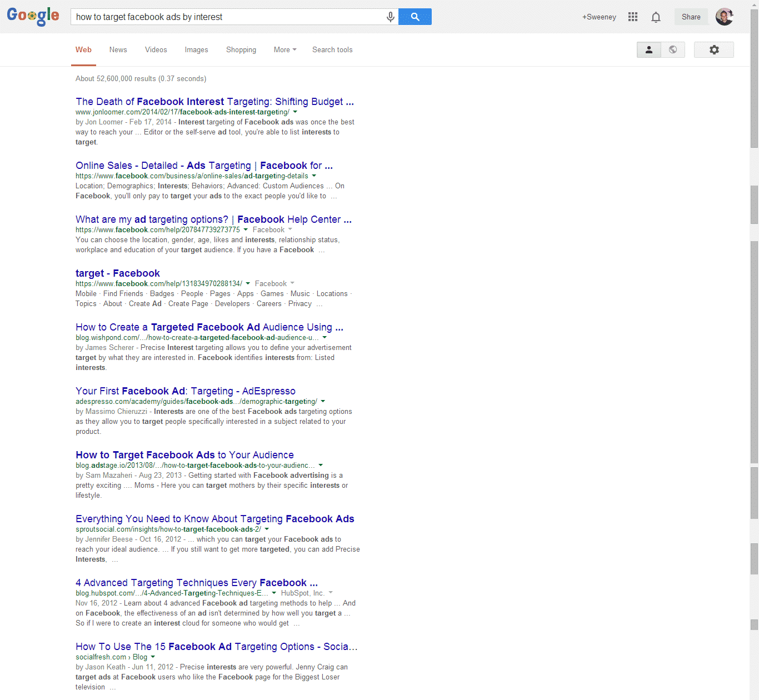Screen dimensions: 759x700
Task: Open '4 Advanced Targeting Techniques Every Facebook' result
Action: [197, 583]
